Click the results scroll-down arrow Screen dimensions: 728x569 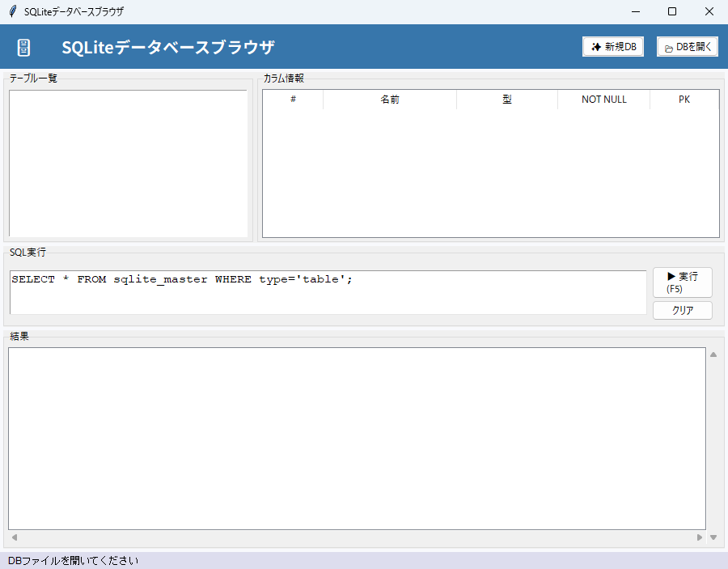click(x=713, y=537)
